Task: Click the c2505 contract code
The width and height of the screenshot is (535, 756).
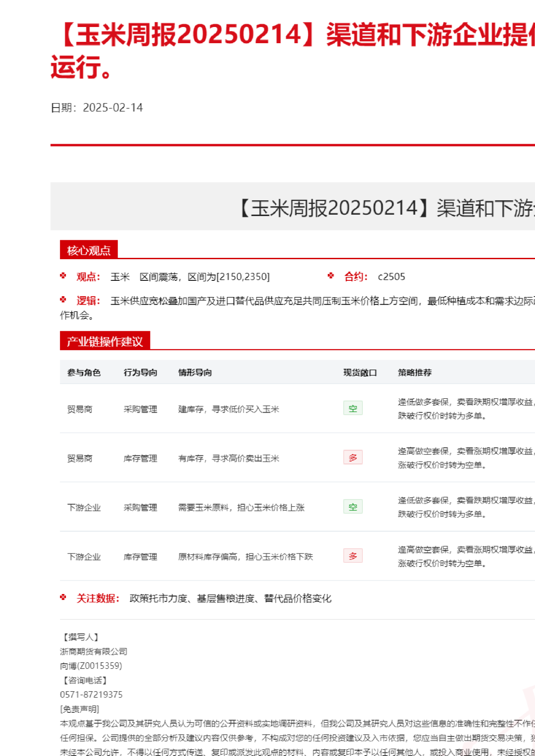Action: (x=391, y=277)
